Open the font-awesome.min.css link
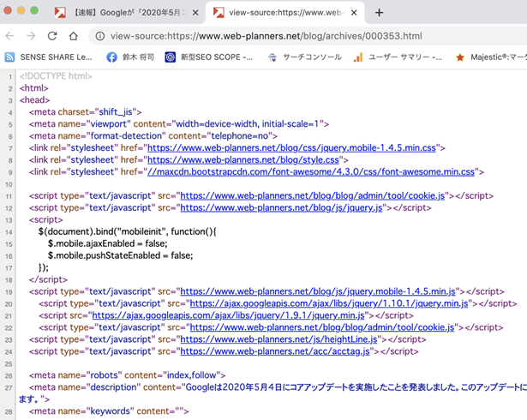The height and width of the screenshot is (420, 527). pos(311,171)
